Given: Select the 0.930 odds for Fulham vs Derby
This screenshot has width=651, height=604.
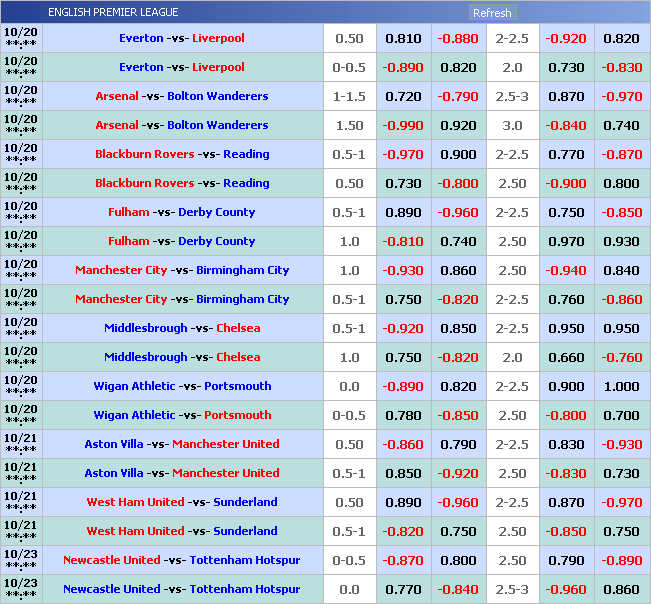Looking at the screenshot, I should pos(622,242).
